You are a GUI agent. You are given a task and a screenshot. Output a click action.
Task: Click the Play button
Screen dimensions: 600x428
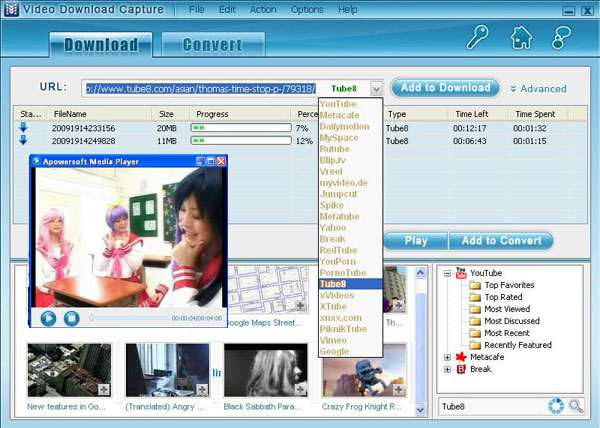(416, 241)
